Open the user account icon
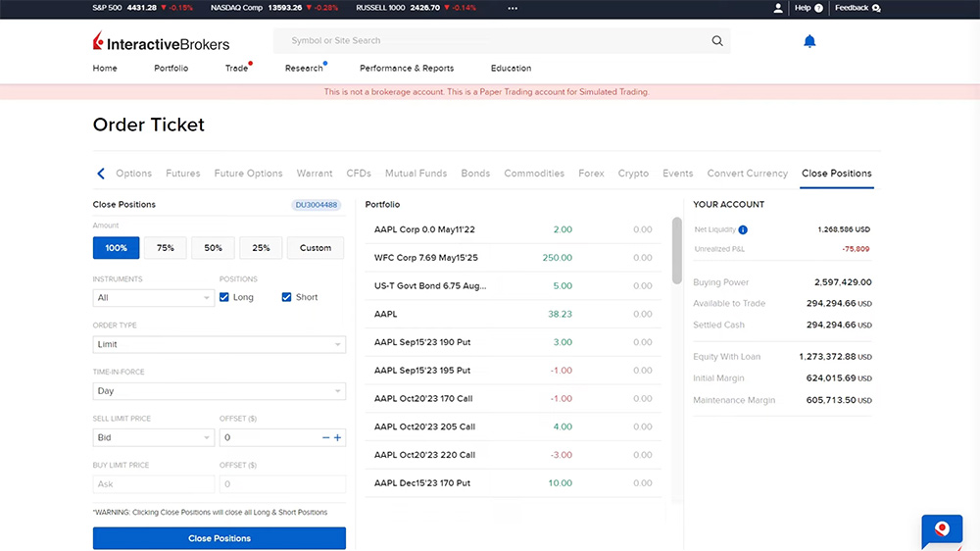The height and width of the screenshot is (551, 980). 778,8
